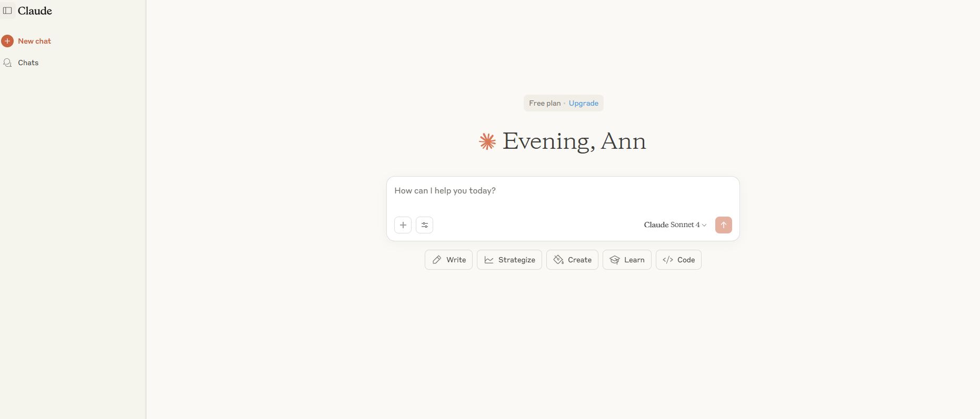The image size is (980, 419).
Task: Choose the Learn suggestion chip
Action: click(626, 260)
